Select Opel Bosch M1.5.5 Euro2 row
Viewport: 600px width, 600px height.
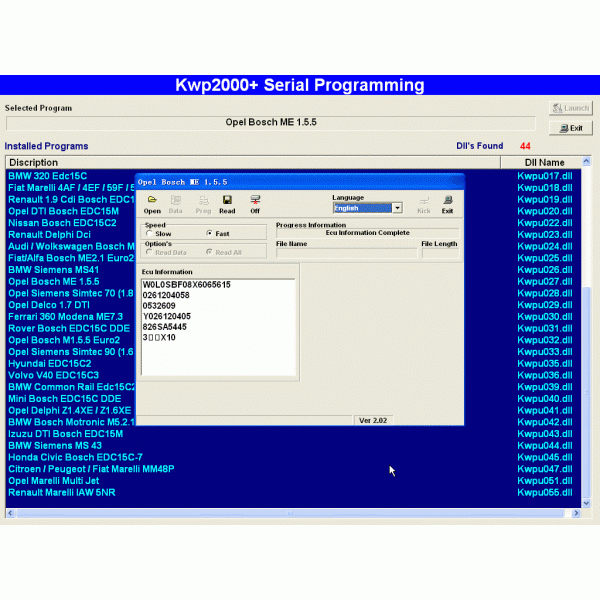[64, 340]
